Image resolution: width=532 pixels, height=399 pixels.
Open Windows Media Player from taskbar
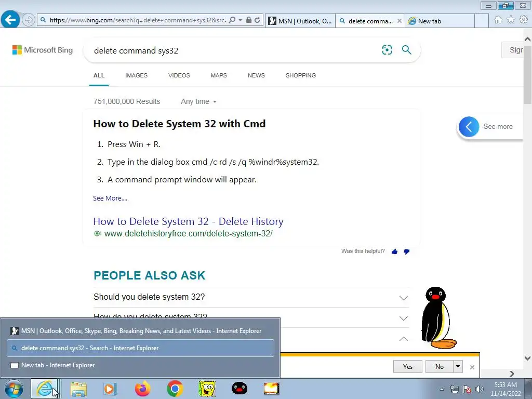(x=110, y=389)
